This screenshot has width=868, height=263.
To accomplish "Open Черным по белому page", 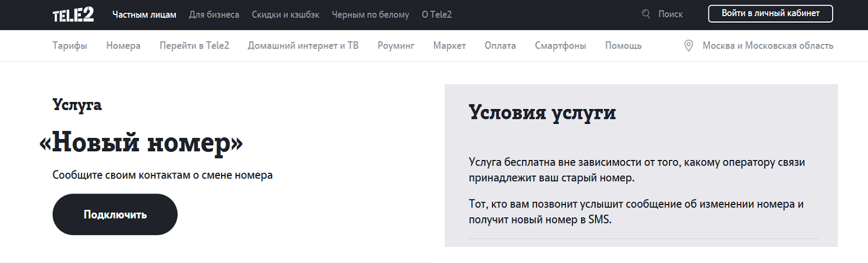I will 370,14.
